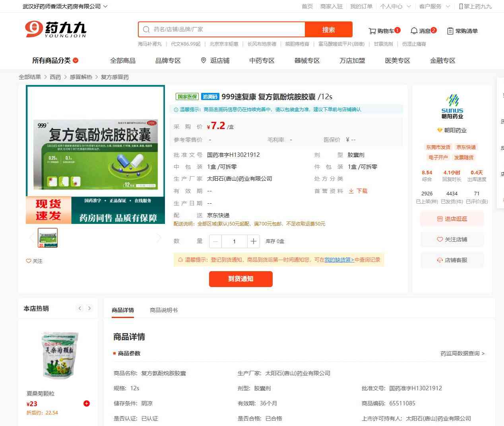504x426 pixels.
Task: Click the 朝阳药业 store logo
Action: pyautogui.click(x=452, y=106)
